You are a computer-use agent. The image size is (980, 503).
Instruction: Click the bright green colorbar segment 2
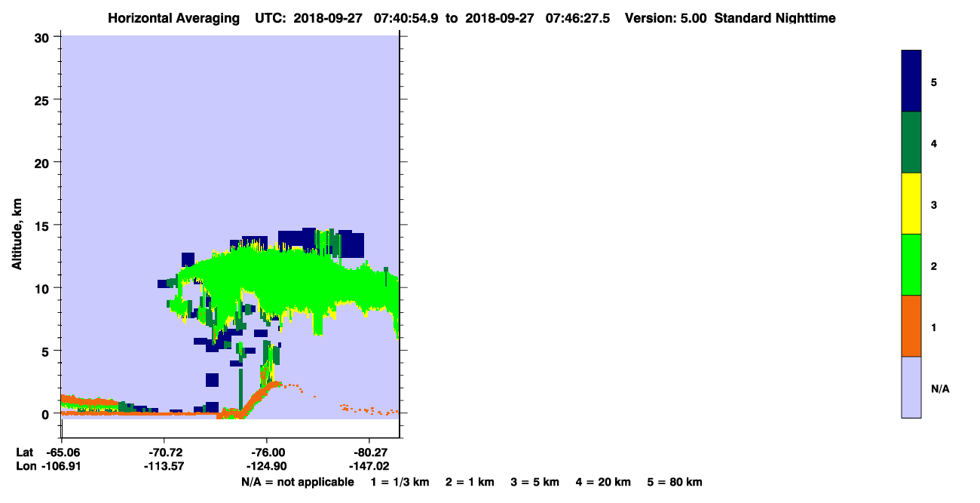911,265
